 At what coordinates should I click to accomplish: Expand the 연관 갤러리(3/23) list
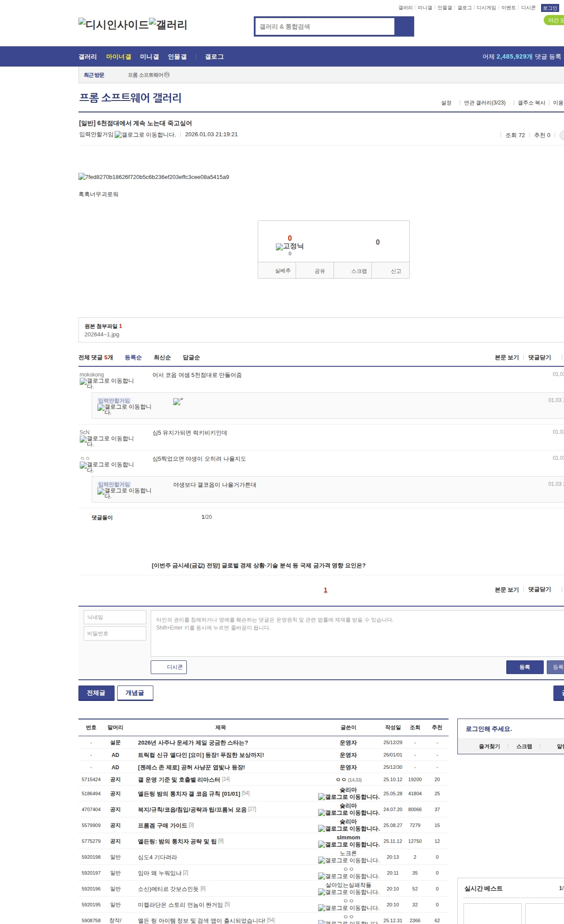[484, 103]
